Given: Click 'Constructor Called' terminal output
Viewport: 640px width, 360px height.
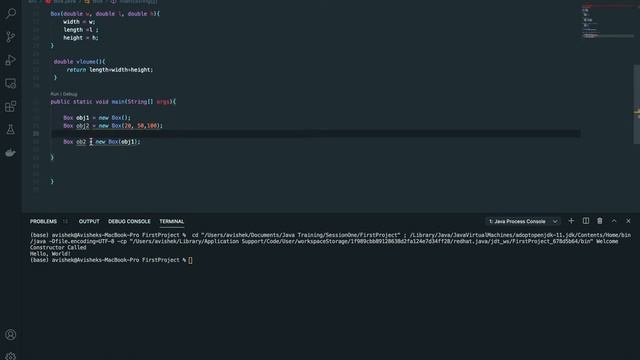Looking at the screenshot, I should tap(58, 247).
